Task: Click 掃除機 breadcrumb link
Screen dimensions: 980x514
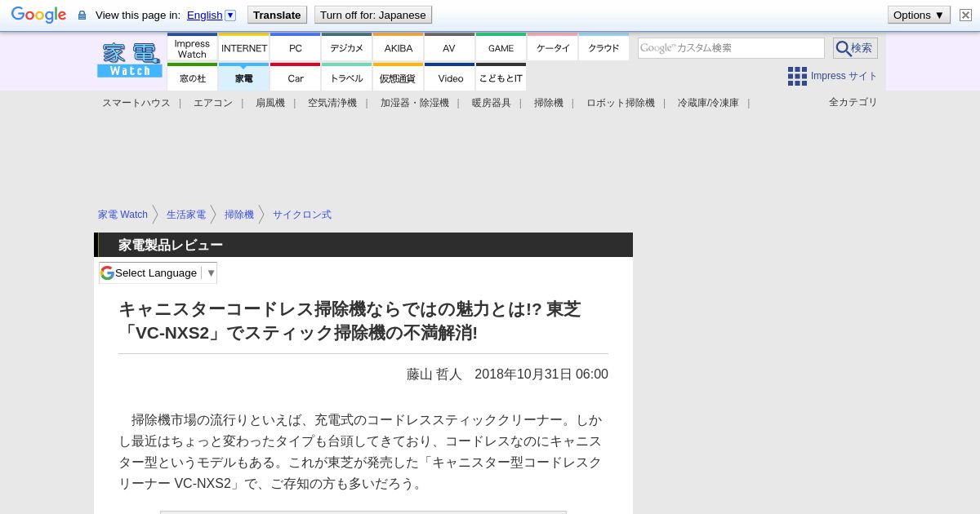Action: click(239, 215)
